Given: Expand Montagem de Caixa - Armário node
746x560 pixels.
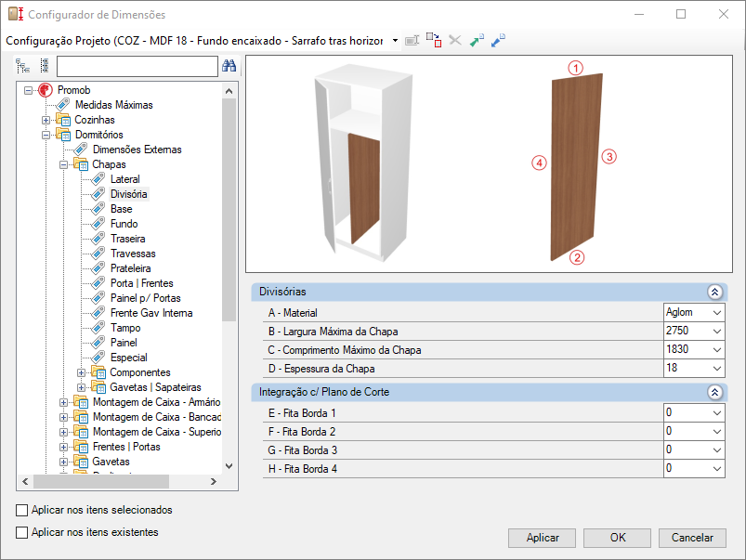Looking at the screenshot, I should pos(63,402).
